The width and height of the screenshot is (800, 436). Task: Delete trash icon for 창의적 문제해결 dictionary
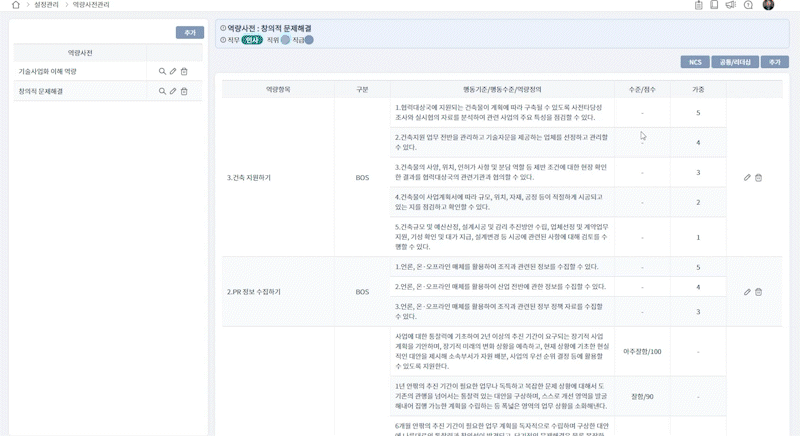[x=184, y=91]
